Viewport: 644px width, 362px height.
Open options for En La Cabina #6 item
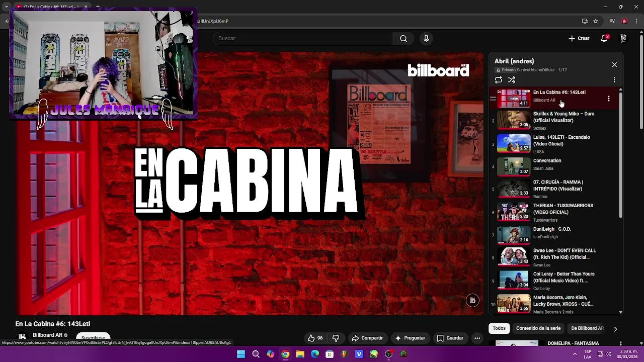pyautogui.click(x=609, y=99)
